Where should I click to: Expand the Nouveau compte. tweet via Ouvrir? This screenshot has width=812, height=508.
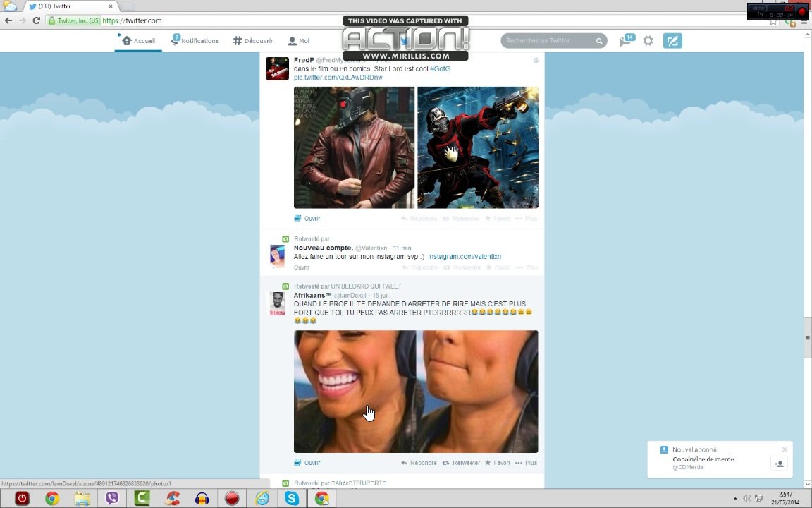302,267
